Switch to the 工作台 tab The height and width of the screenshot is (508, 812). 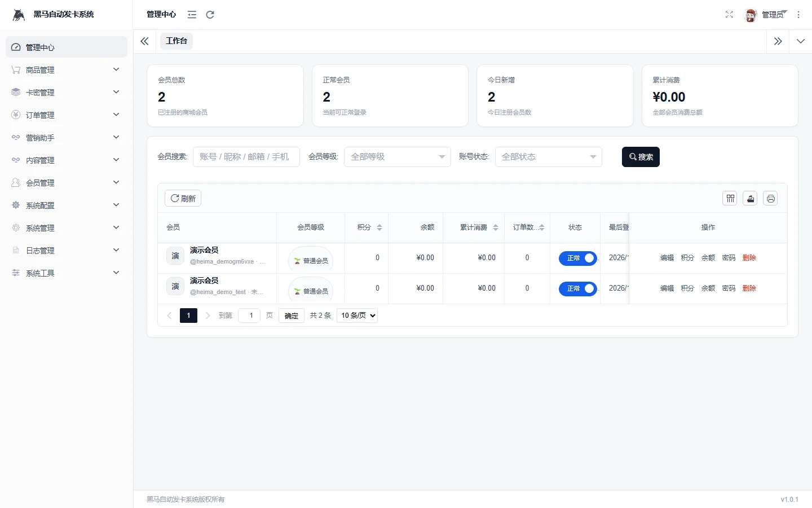(x=176, y=41)
